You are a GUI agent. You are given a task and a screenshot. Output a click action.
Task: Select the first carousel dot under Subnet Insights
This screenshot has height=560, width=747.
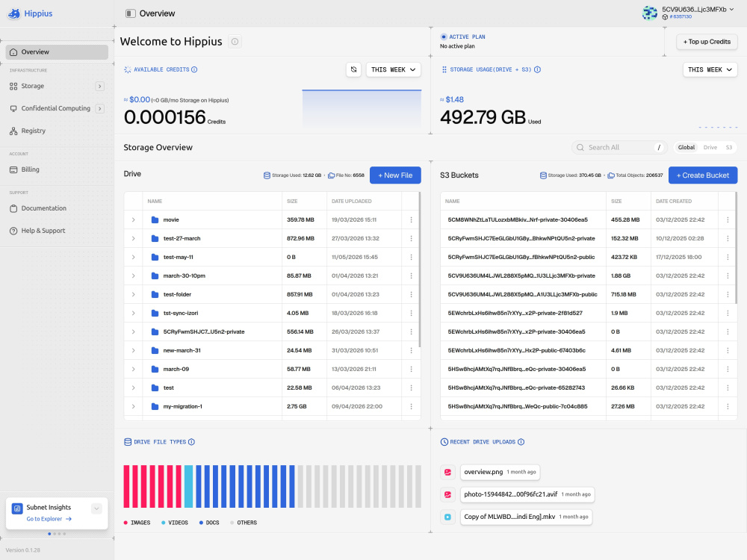[49, 534]
